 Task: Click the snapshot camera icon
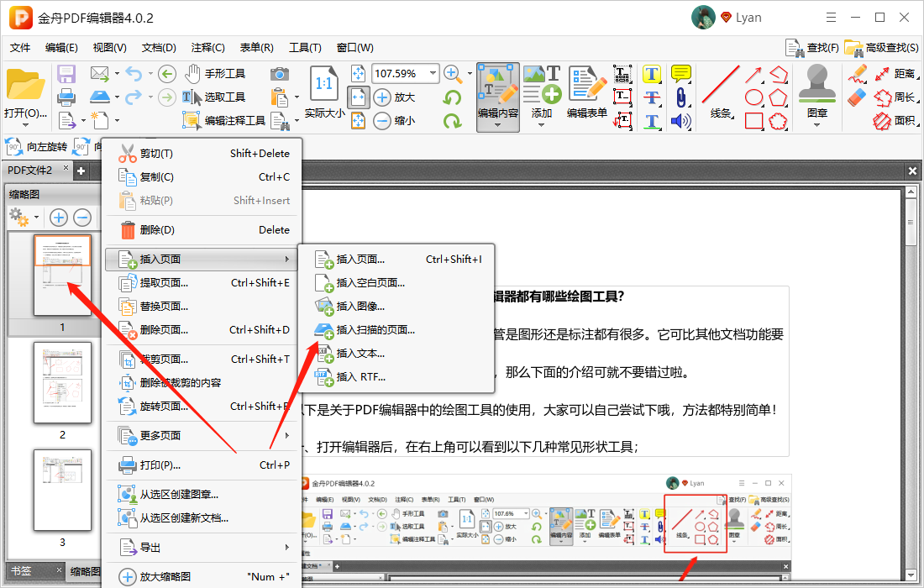pyautogui.click(x=280, y=74)
